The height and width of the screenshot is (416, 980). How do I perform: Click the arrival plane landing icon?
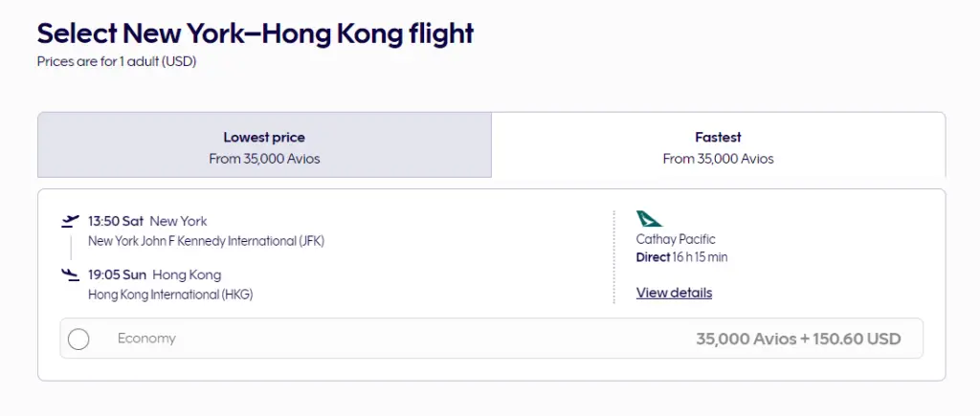(x=69, y=275)
